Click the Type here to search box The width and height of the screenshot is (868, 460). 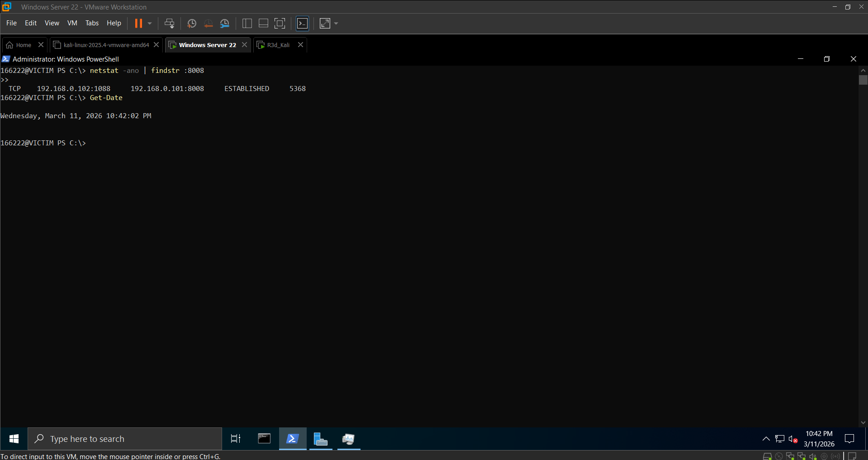point(125,439)
